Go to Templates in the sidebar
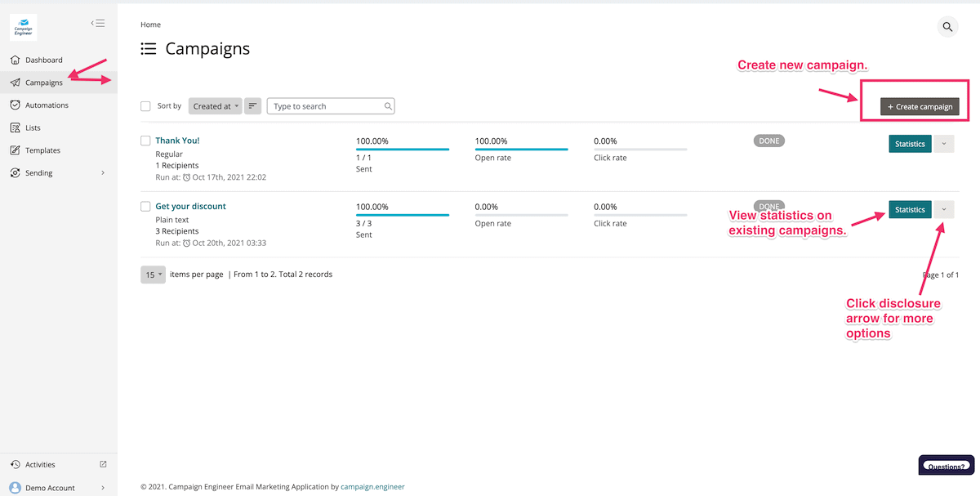Viewport: 980px width, 496px height. 42,150
